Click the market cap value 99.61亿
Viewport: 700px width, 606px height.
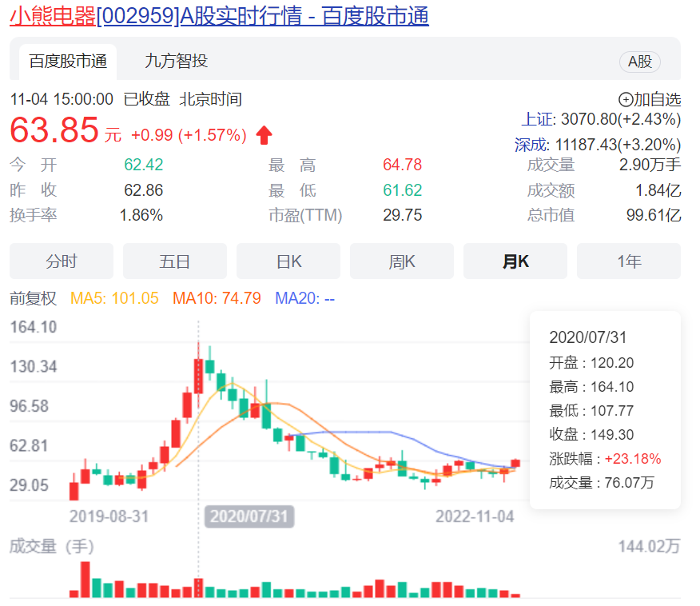tap(654, 215)
